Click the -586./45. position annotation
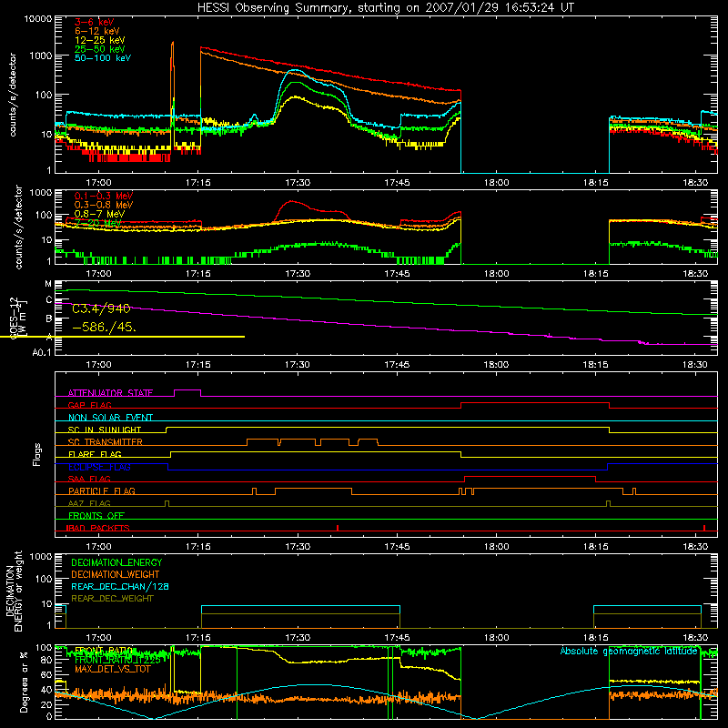Viewport: 728px width, 728px height. tap(105, 328)
